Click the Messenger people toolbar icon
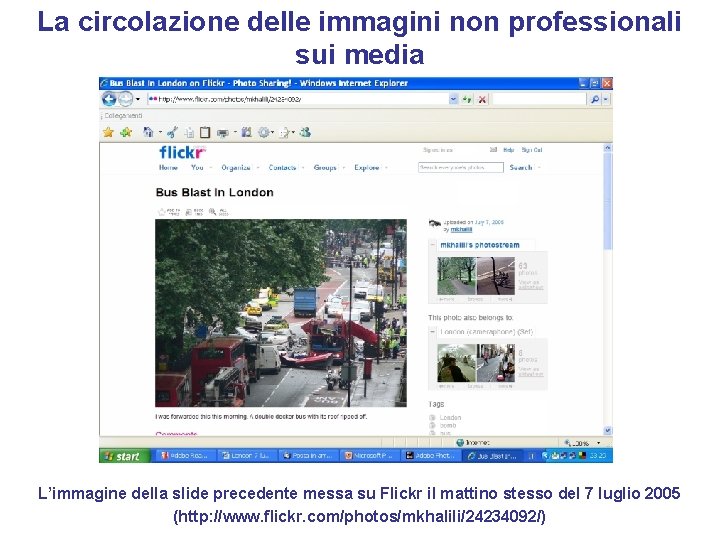 (x=305, y=133)
